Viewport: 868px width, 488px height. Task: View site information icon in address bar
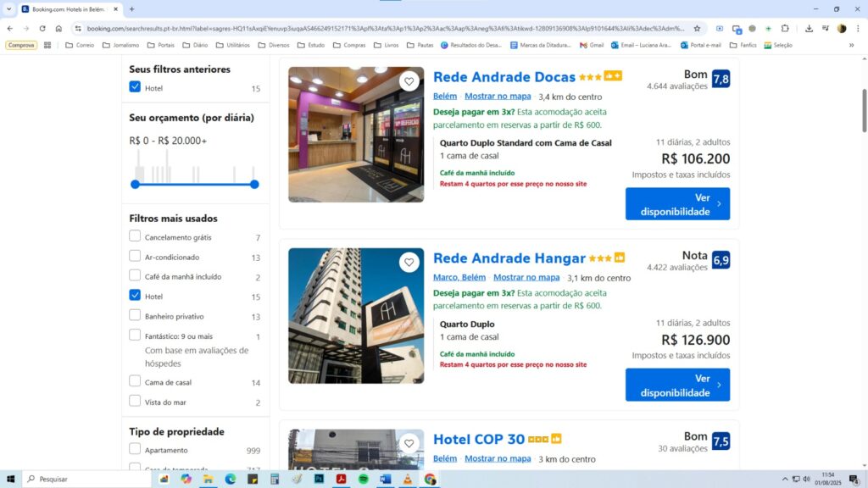point(78,28)
